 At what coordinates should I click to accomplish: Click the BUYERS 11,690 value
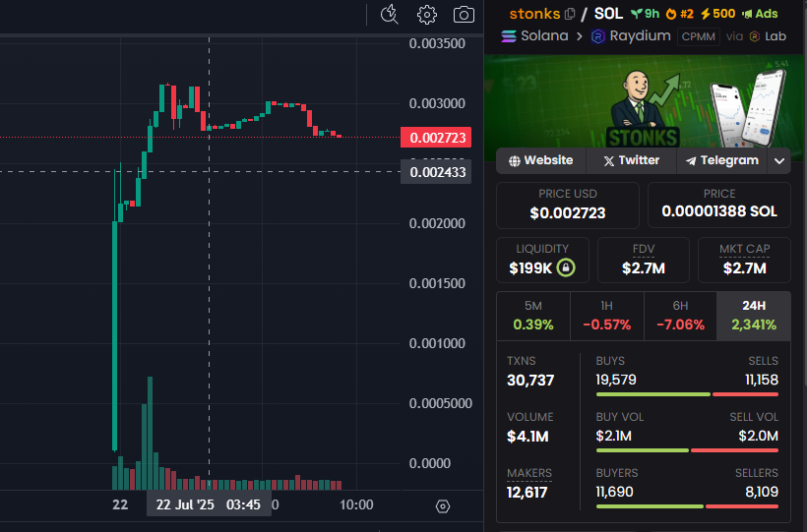click(x=614, y=492)
